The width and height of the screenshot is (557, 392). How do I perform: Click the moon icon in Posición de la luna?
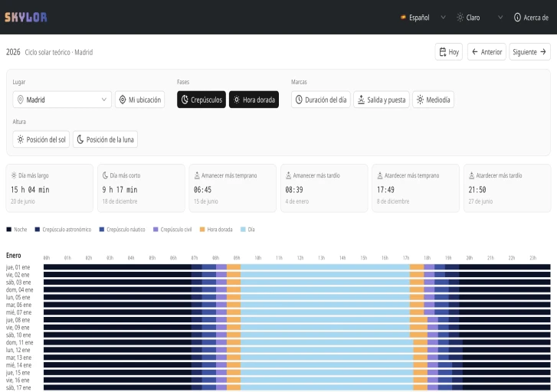[80, 139]
